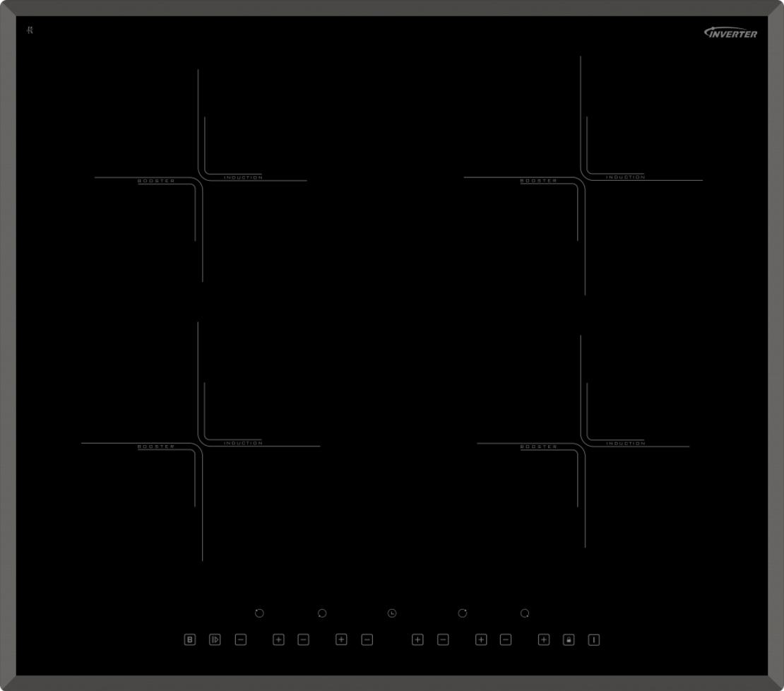
Task: Tap the BOOSTER label on the front-left zone
Action: pos(155,446)
